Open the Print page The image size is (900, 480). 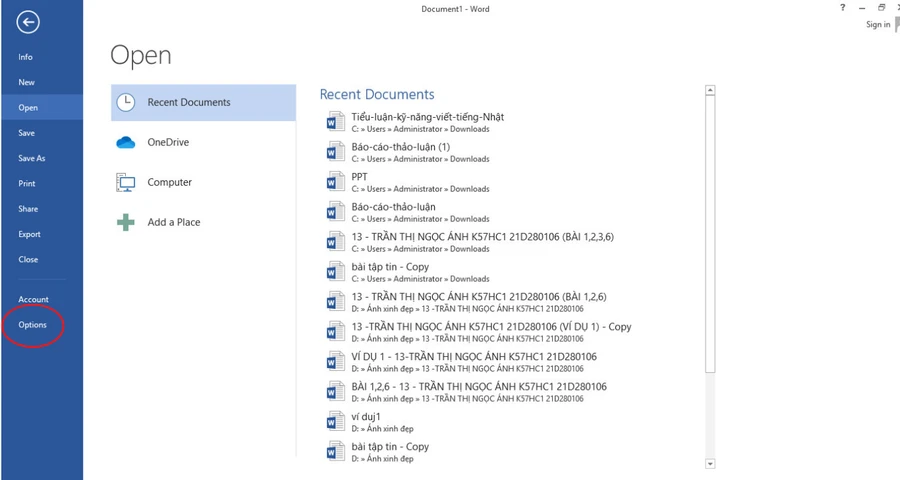pos(42,183)
